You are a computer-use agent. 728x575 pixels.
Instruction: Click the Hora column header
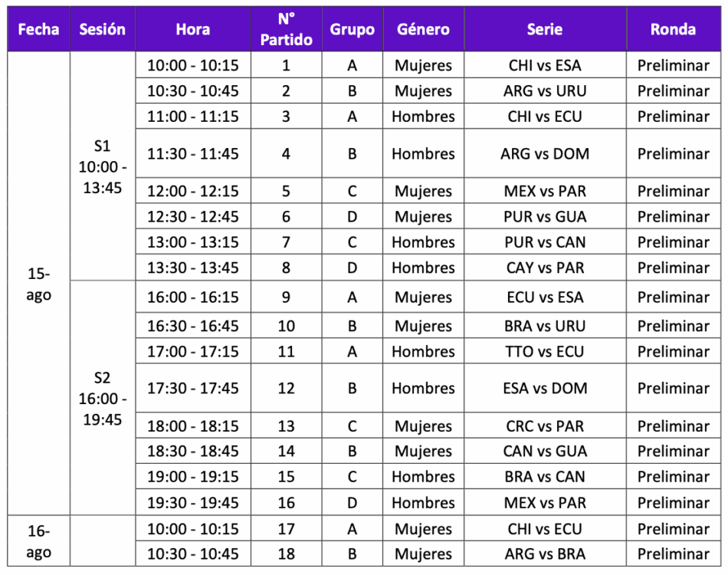pos(192,29)
